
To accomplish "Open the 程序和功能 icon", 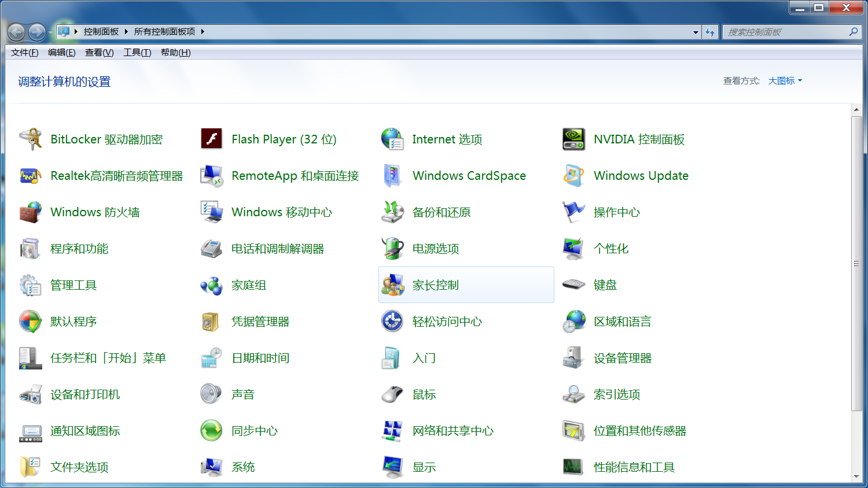I will click(x=30, y=249).
